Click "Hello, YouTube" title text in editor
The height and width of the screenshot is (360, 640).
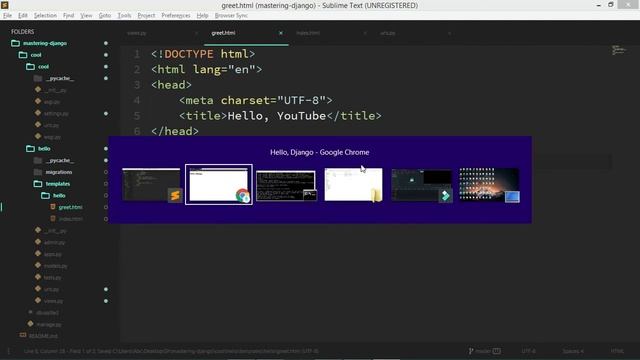277,116
